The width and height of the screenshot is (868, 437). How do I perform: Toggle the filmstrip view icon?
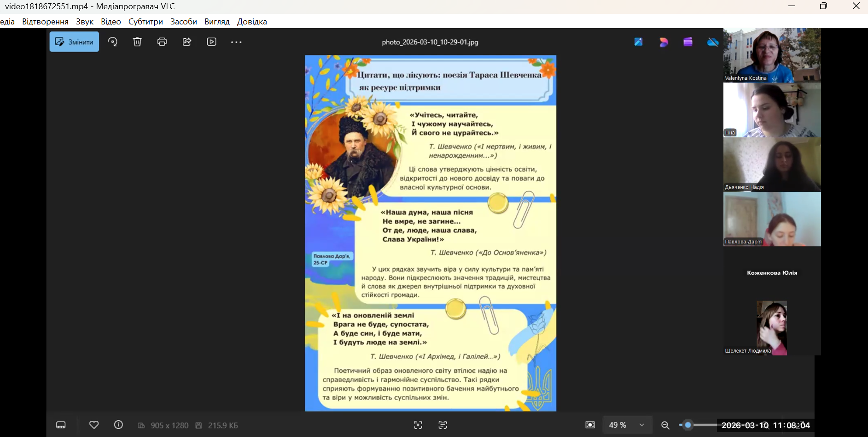point(61,425)
